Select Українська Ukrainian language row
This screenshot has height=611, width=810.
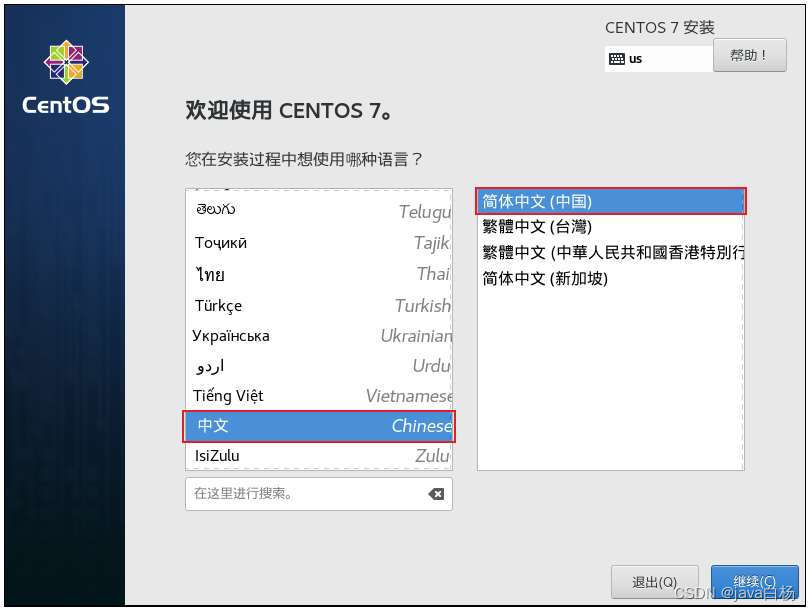319,336
